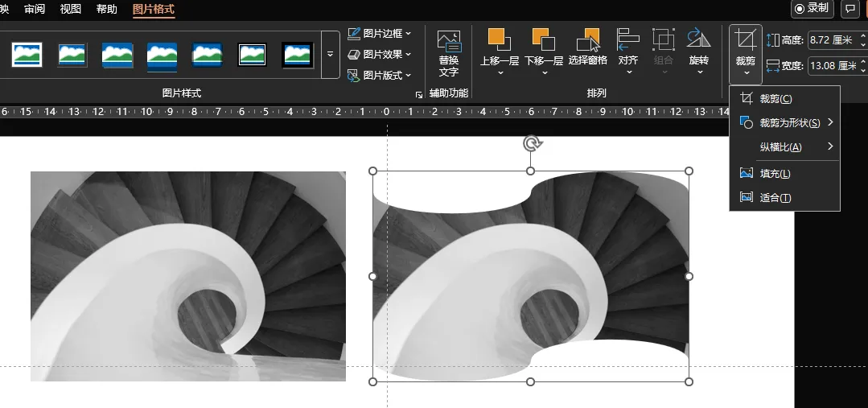Select the first picture style thumbnail
868x408 pixels.
tap(27, 55)
